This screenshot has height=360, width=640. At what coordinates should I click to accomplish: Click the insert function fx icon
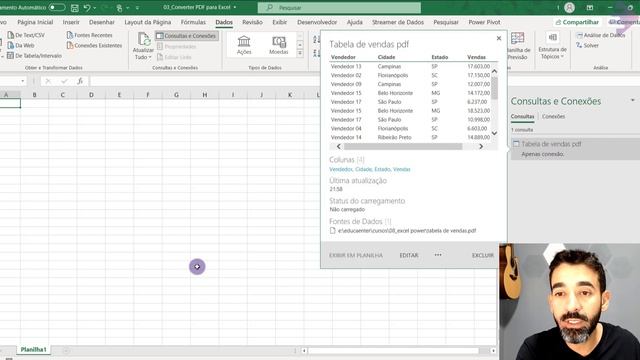coord(80,81)
